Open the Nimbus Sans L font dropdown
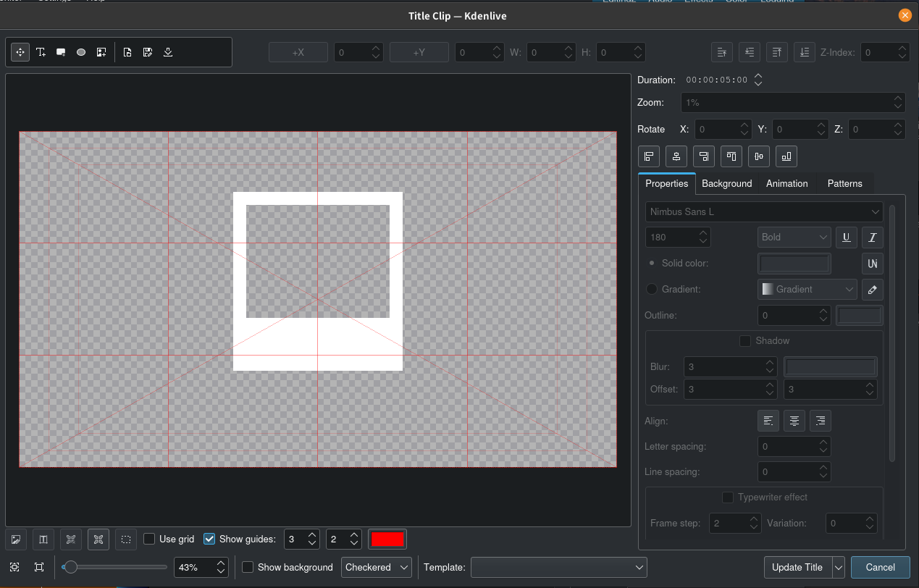This screenshot has width=919, height=588. (x=764, y=211)
